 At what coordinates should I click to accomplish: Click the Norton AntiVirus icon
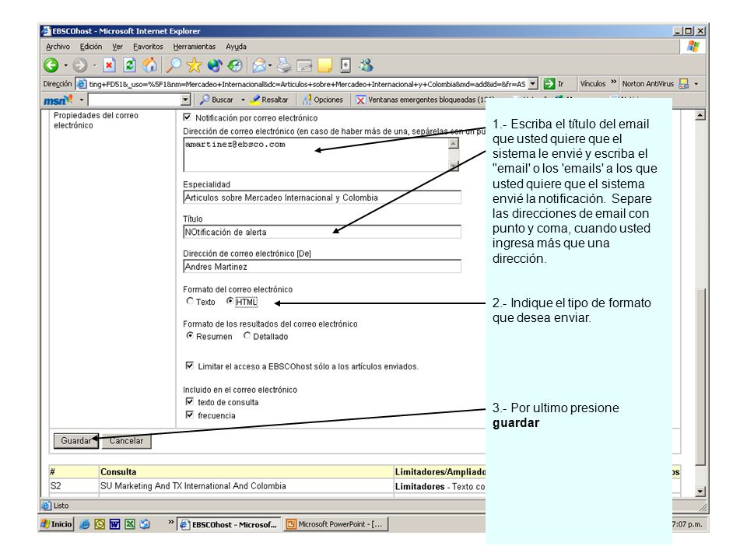click(684, 84)
